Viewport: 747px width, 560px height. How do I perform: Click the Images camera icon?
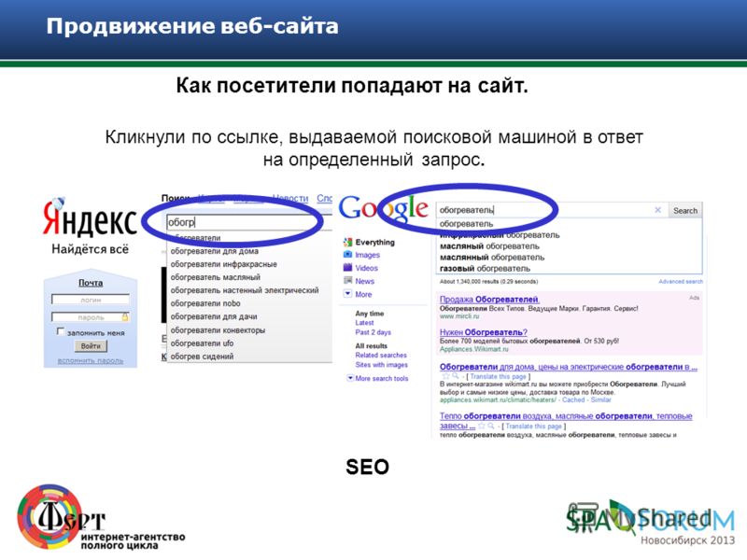tap(347, 255)
